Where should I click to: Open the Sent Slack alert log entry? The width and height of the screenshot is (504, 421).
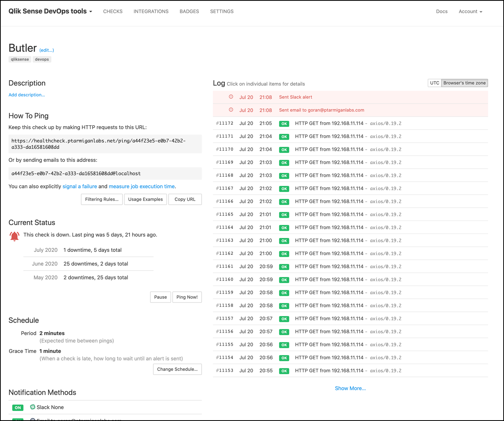tap(350, 97)
